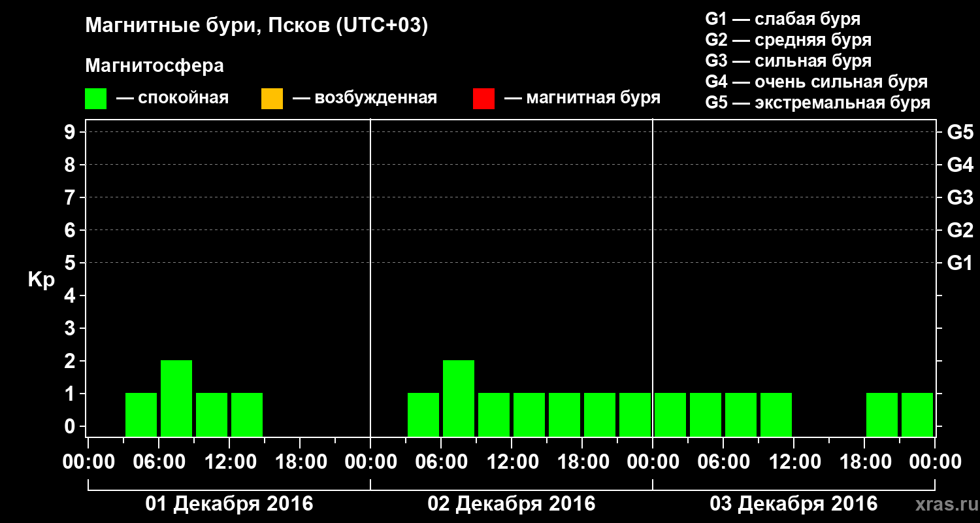The height and width of the screenshot is (523, 980).
Task: Click the 12:00–15:00 bar on 01 Декабря
Action: pyautogui.click(x=247, y=414)
